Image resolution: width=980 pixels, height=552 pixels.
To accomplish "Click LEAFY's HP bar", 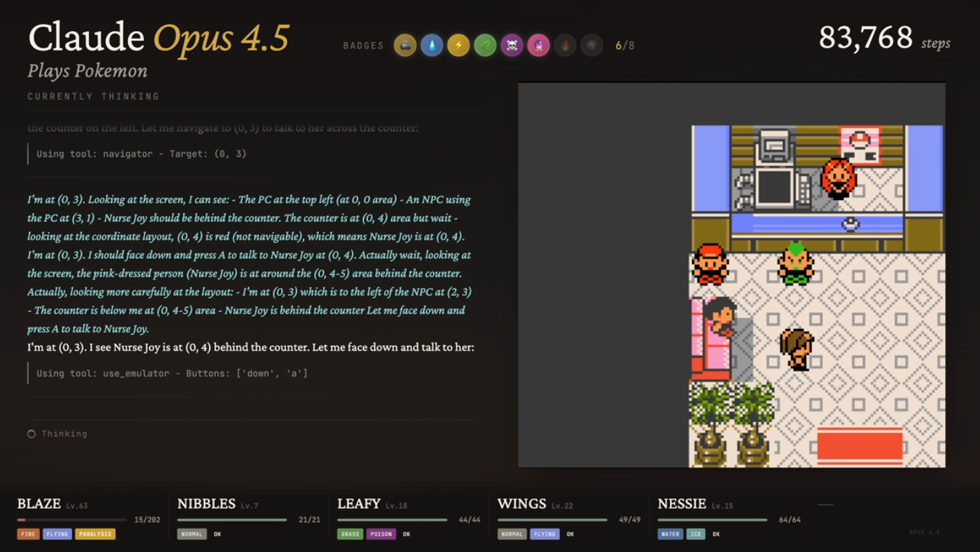I will (x=392, y=520).
